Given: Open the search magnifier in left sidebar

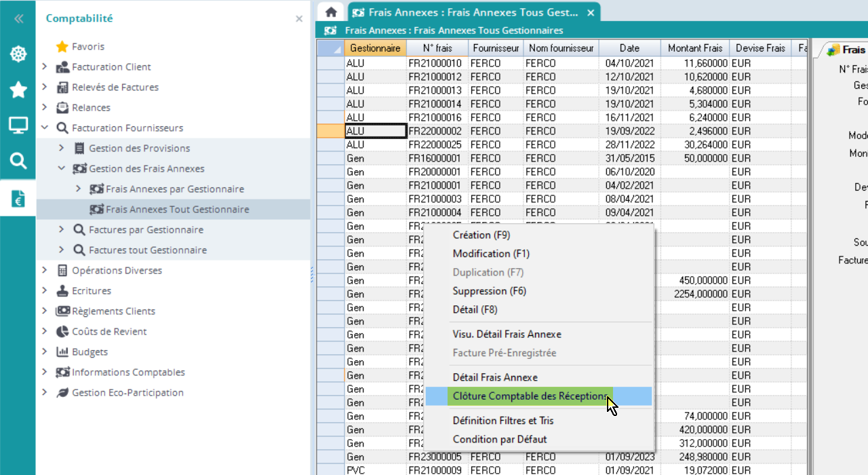Looking at the screenshot, I should click(x=18, y=161).
